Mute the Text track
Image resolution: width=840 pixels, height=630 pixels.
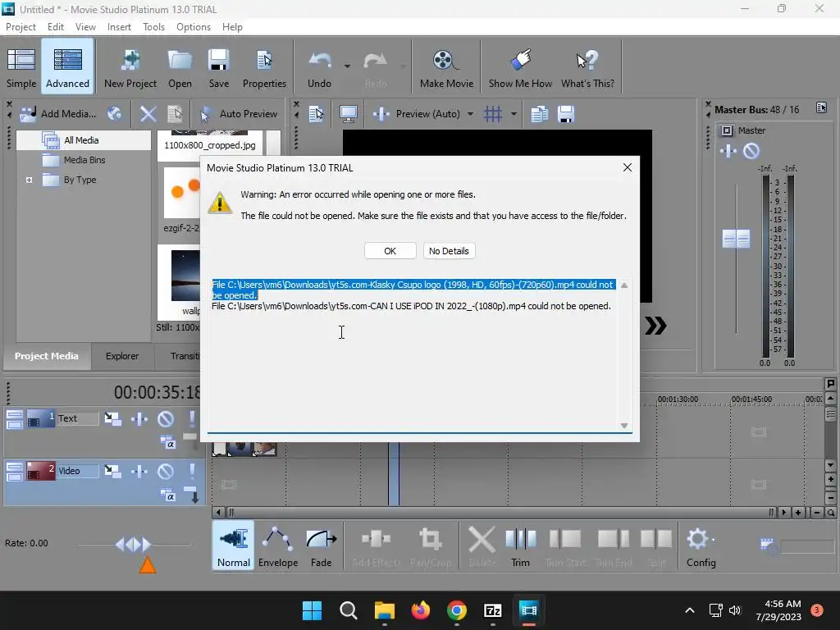coord(166,419)
